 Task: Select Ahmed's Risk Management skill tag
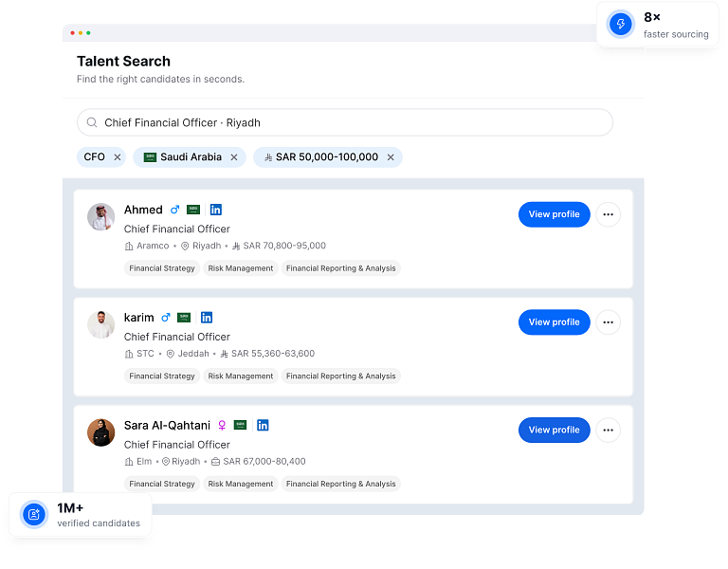(241, 268)
